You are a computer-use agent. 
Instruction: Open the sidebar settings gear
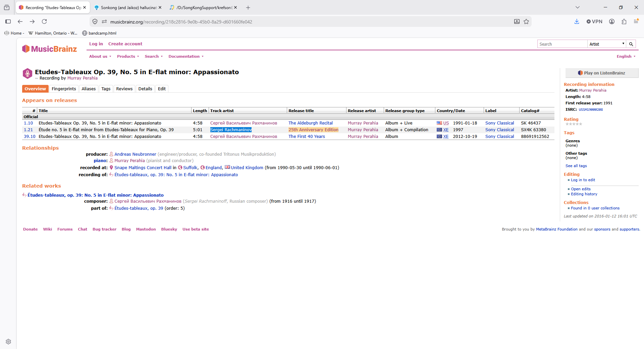pyautogui.click(x=8, y=342)
